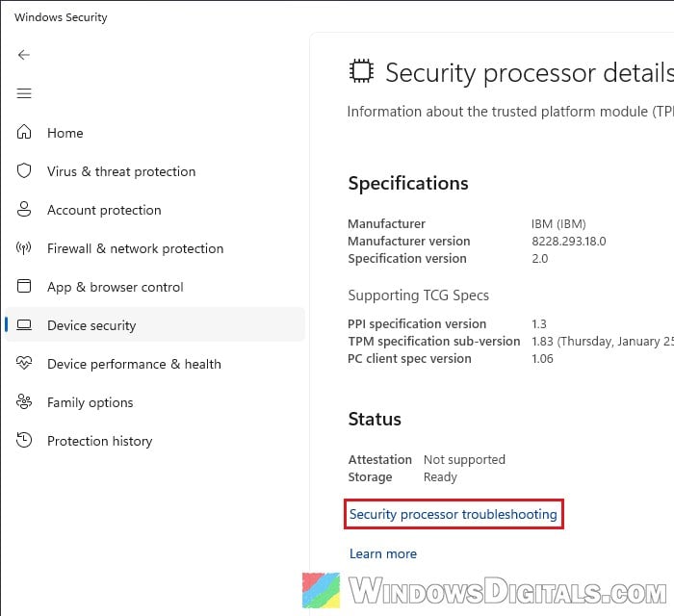
Task: Click the back arrow icon
Action: point(24,55)
